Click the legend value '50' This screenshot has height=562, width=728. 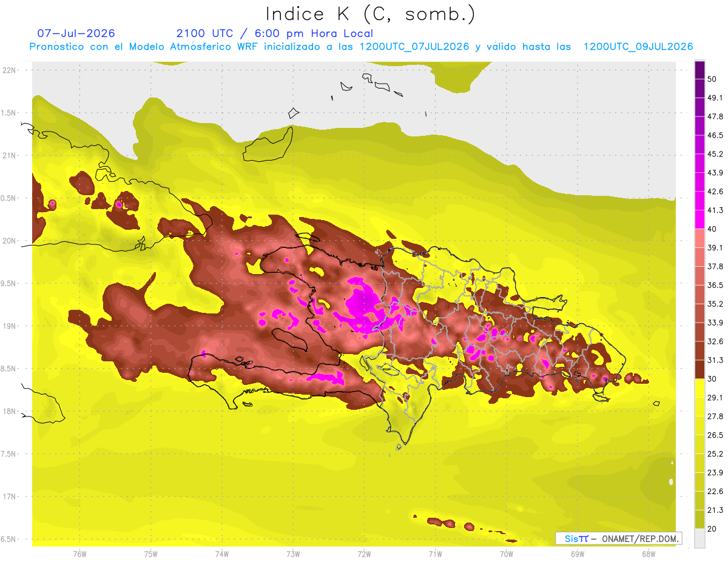point(712,79)
